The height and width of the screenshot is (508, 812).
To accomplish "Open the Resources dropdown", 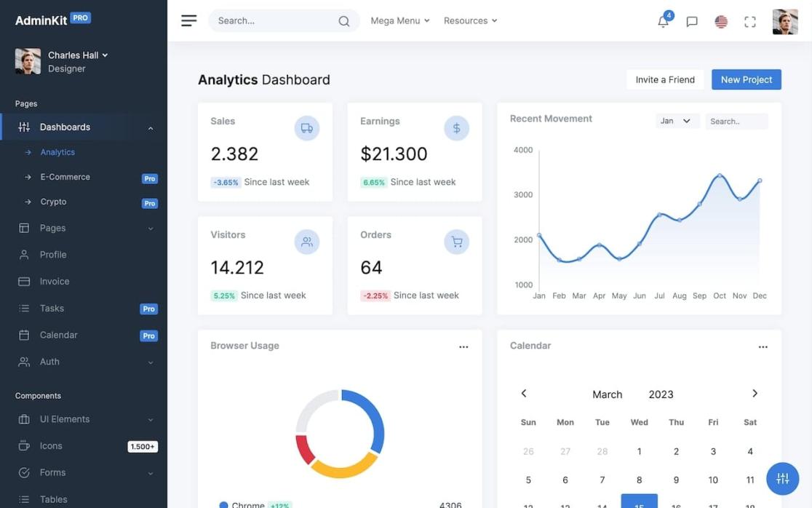I will pos(470,20).
